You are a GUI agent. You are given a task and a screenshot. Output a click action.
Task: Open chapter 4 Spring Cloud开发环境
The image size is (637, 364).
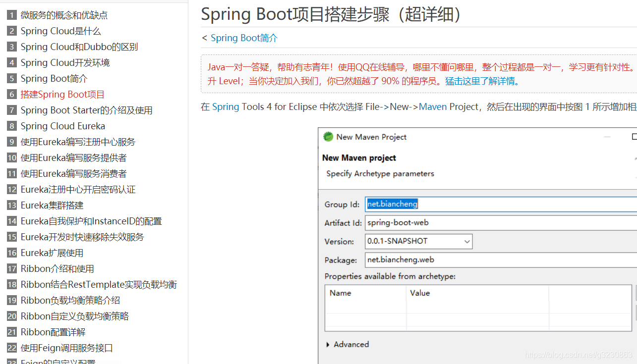tap(65, 63)
